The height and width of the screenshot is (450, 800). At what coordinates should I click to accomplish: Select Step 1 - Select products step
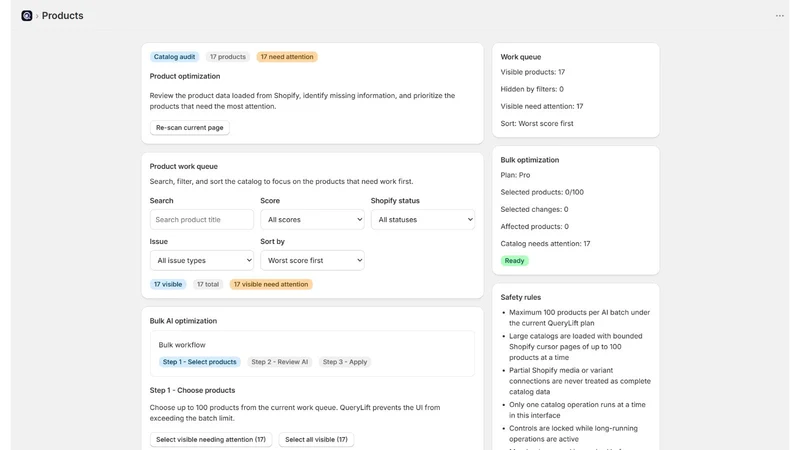[x=199, y=362]
